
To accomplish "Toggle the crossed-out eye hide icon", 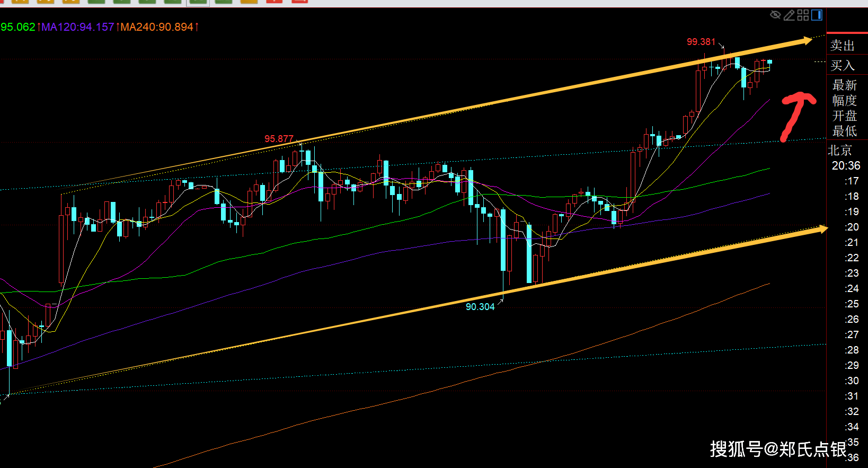I will (775, 15).
